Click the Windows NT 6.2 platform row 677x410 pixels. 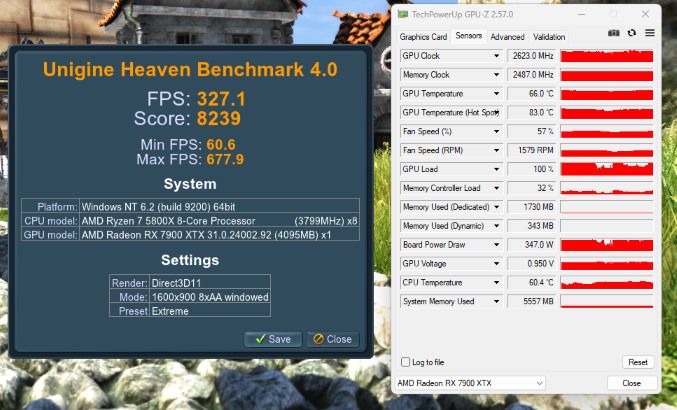coord(190,207)
